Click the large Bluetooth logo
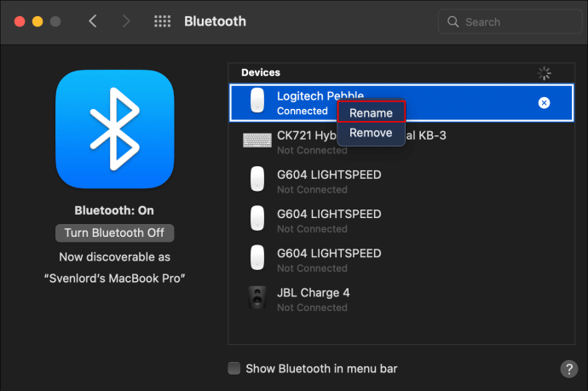This screenshot has width=588, height=391. (x=115, y=129)
